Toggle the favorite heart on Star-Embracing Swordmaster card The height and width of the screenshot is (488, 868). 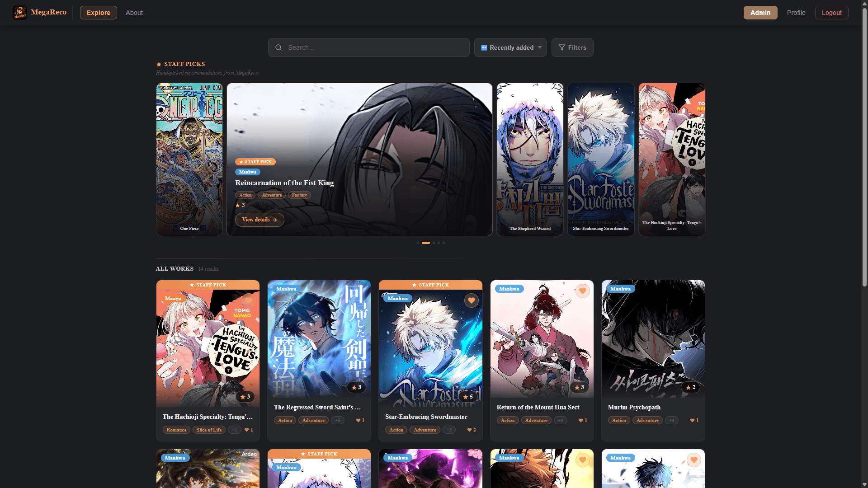471,300
